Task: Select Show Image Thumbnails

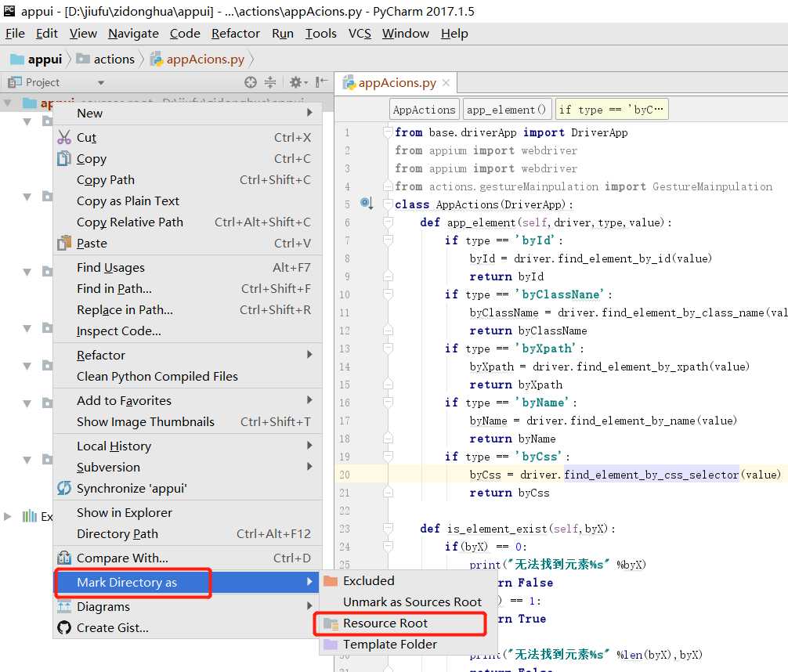Action: (x=186, y=421)
